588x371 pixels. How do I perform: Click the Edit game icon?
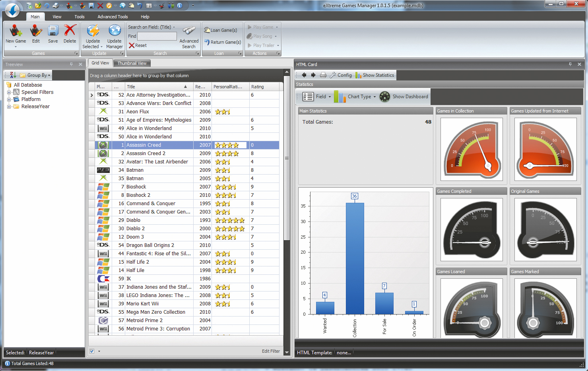tap(36, 31)
